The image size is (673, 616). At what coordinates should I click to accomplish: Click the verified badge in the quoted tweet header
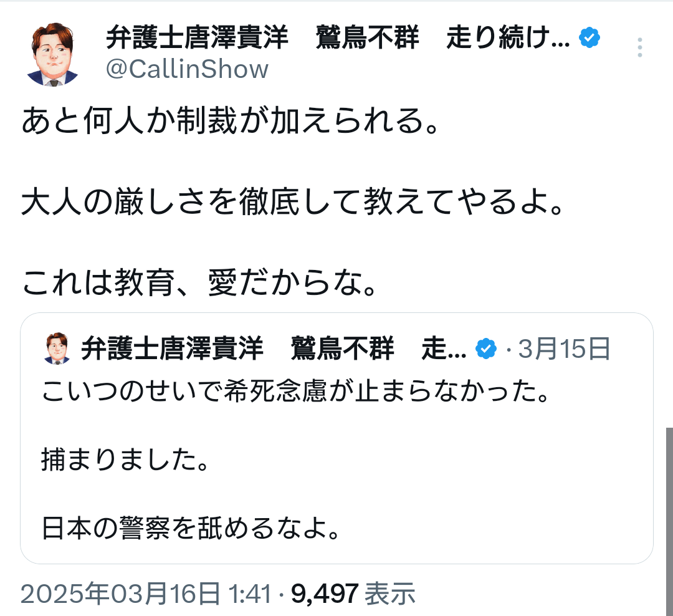coord(486,349)
